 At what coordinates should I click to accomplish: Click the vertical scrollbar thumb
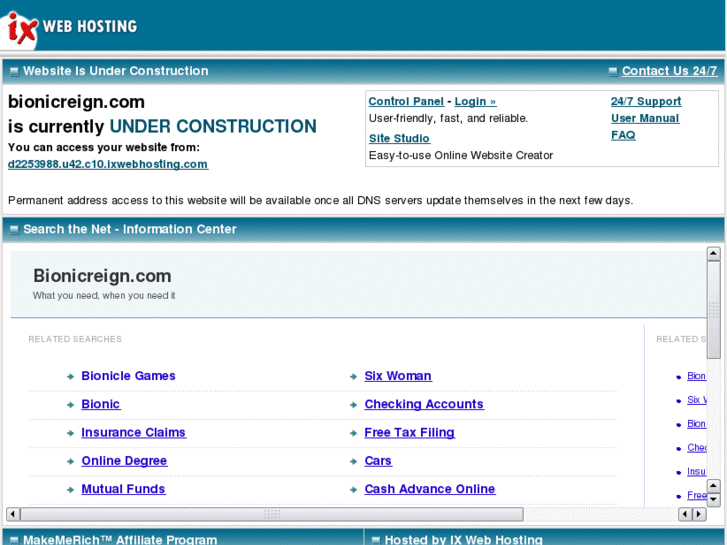click(713, 309)
